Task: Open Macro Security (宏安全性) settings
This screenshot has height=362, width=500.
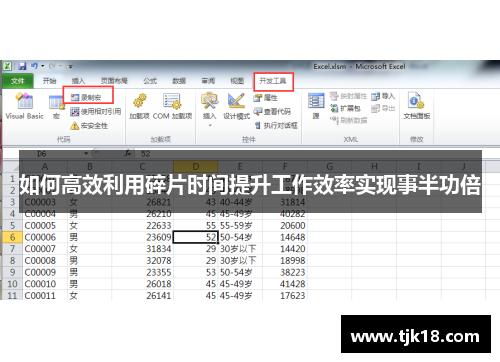Action: [89, 126]
